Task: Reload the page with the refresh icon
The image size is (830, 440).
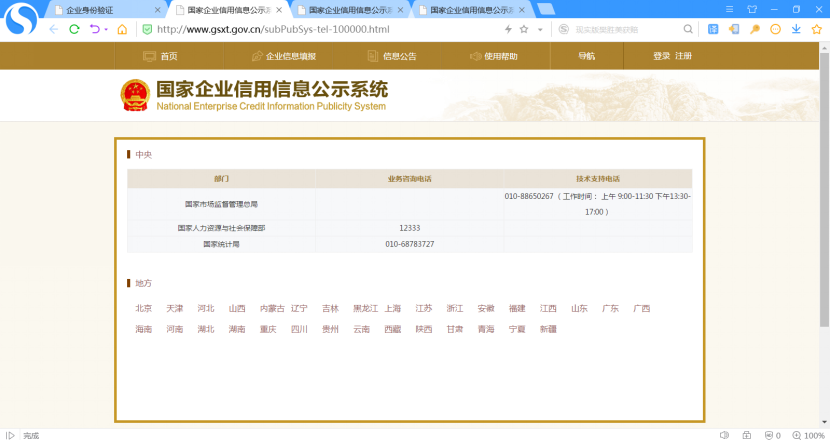Action: (x=74, y=29)
